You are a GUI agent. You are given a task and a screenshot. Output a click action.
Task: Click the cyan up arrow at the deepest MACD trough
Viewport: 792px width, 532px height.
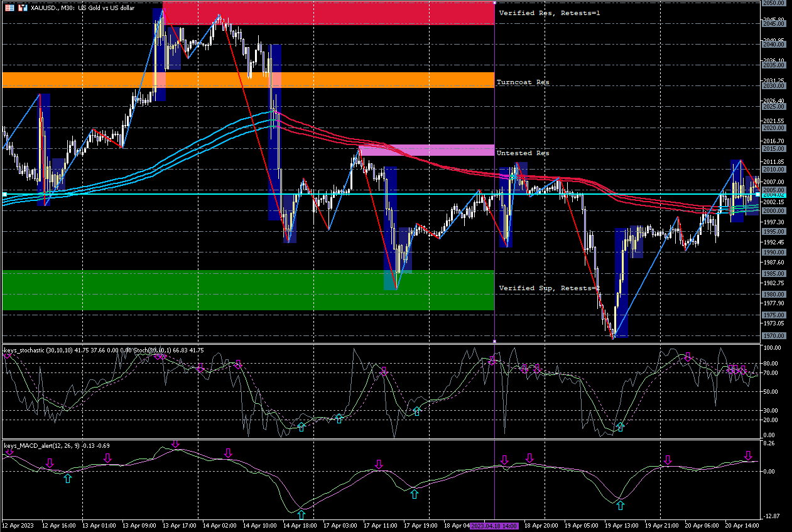pyautogui.click(x=301, y=515)
